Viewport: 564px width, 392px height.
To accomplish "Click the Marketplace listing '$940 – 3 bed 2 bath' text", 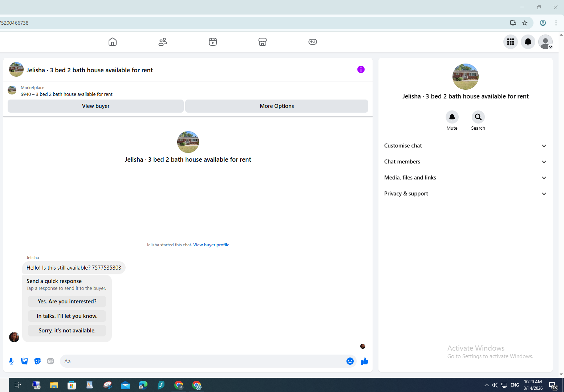I will click(67, 94).
